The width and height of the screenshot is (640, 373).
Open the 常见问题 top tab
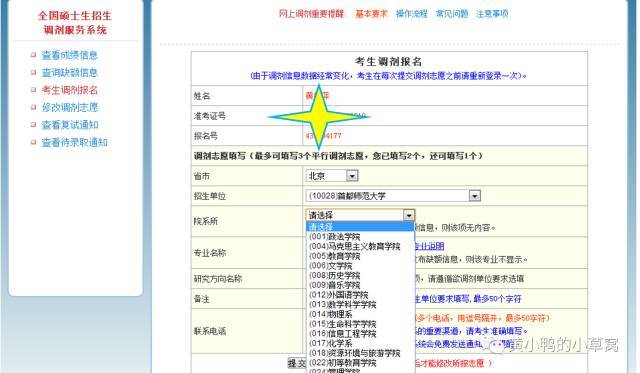(x=452, y=14)
